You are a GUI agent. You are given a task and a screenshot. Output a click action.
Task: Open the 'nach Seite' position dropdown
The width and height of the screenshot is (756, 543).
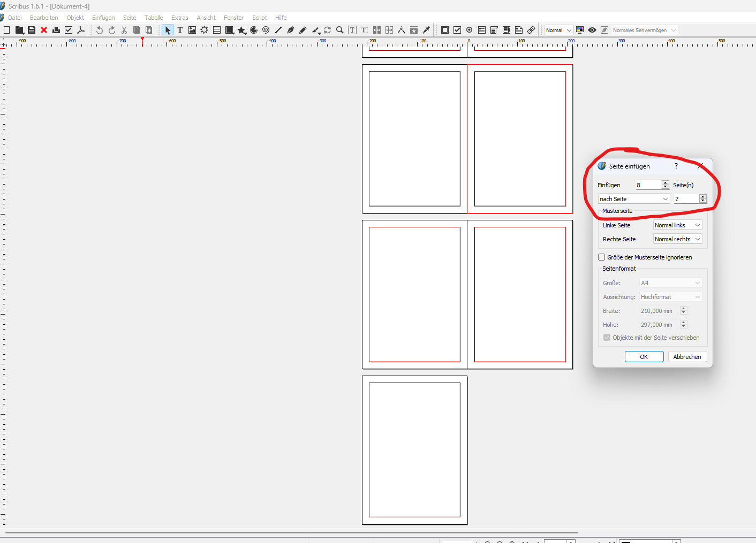coord(634,199)
